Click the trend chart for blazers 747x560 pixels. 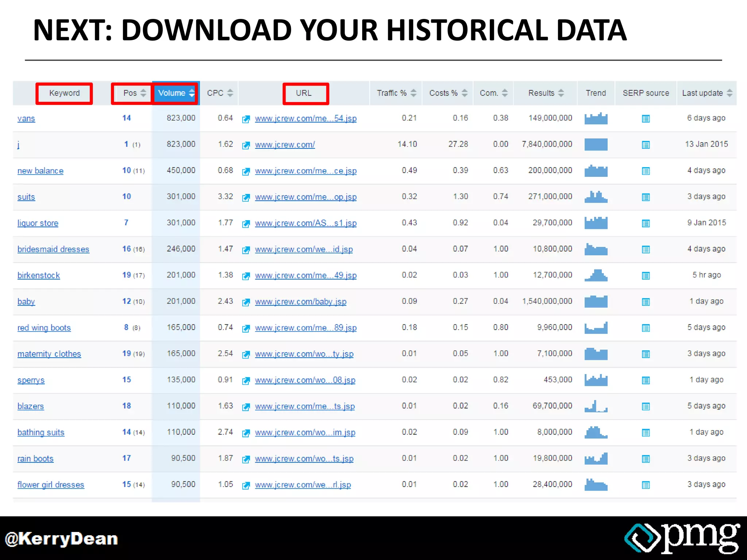(596, 406)
